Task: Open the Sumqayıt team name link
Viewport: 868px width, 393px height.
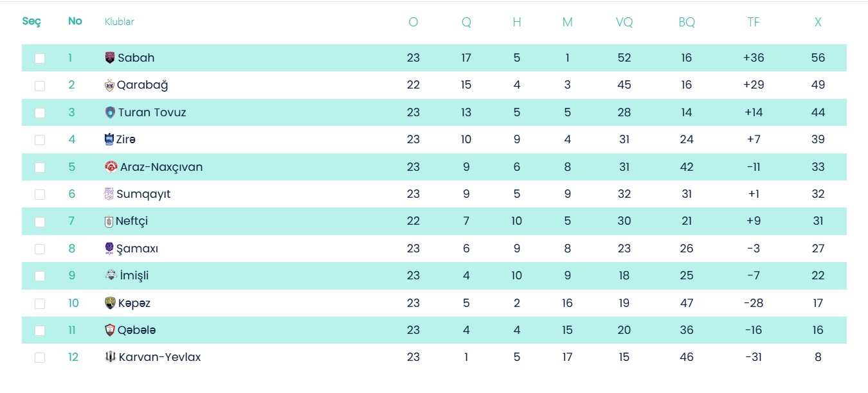Action: [143, 194]
